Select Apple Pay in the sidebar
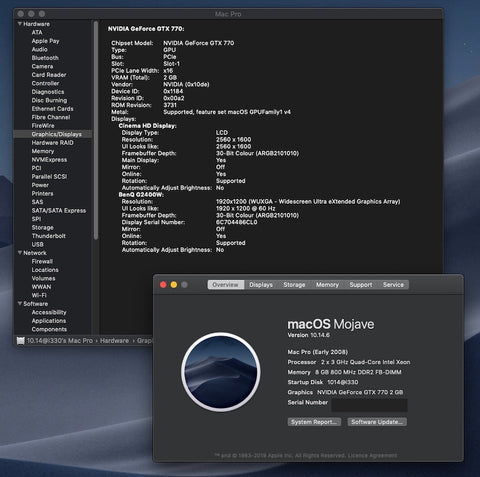 point(45,41)
